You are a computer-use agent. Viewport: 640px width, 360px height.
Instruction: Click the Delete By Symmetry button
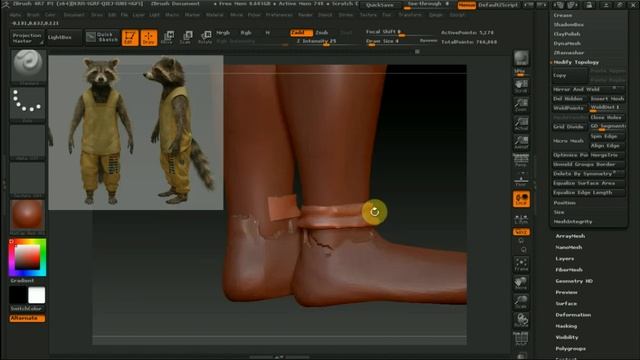[588, 174]
